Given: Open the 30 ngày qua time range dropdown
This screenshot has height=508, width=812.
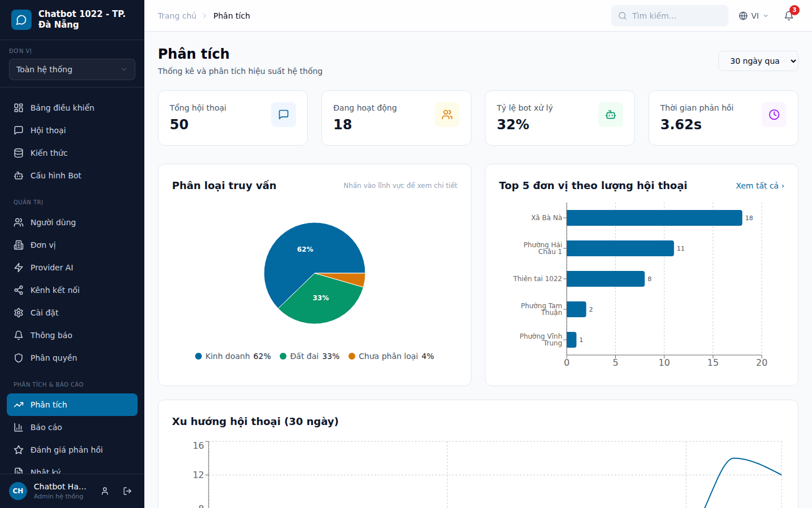Looking at the screenshot, I should point(758,61).
